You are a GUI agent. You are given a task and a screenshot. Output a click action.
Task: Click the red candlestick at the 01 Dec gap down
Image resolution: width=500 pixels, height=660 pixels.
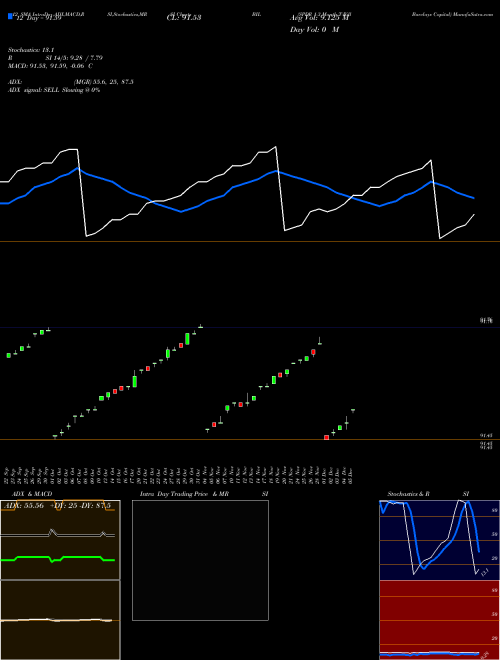pyautogui.click(x=327, y=437)
